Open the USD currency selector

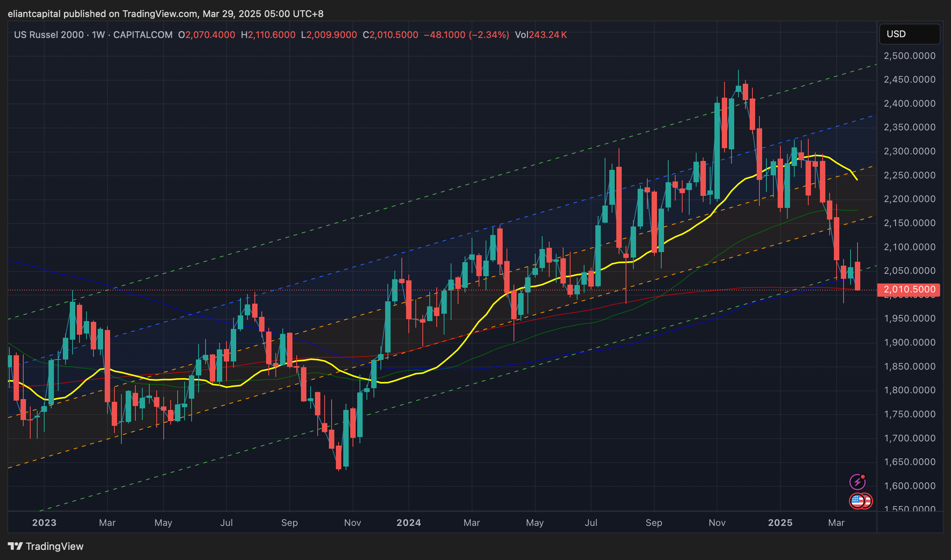point(909,34)
